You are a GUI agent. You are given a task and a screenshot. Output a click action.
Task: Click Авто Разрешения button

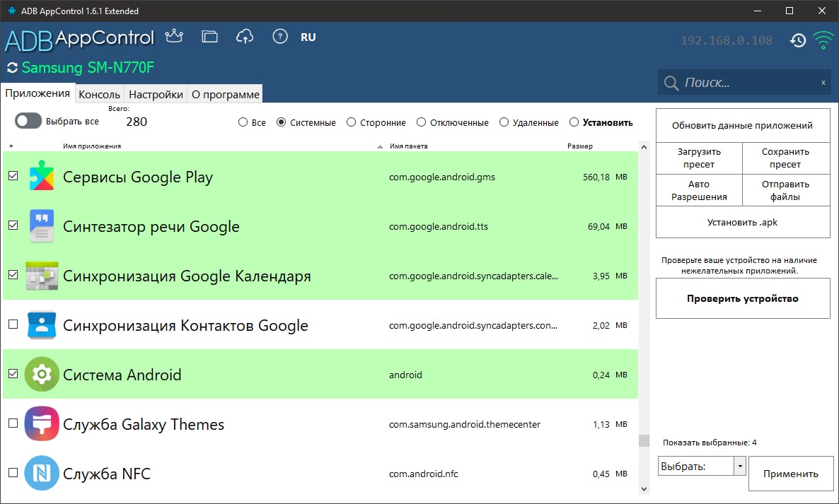[x=699, y=190]
